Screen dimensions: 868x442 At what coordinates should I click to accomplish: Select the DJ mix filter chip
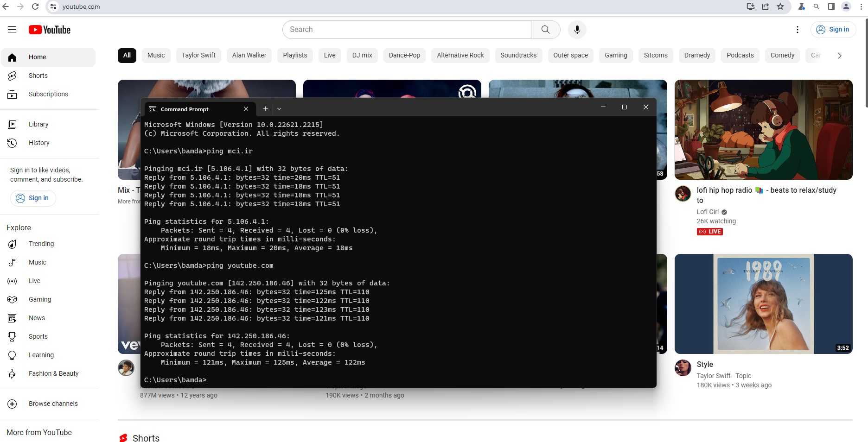click(362, 55)
